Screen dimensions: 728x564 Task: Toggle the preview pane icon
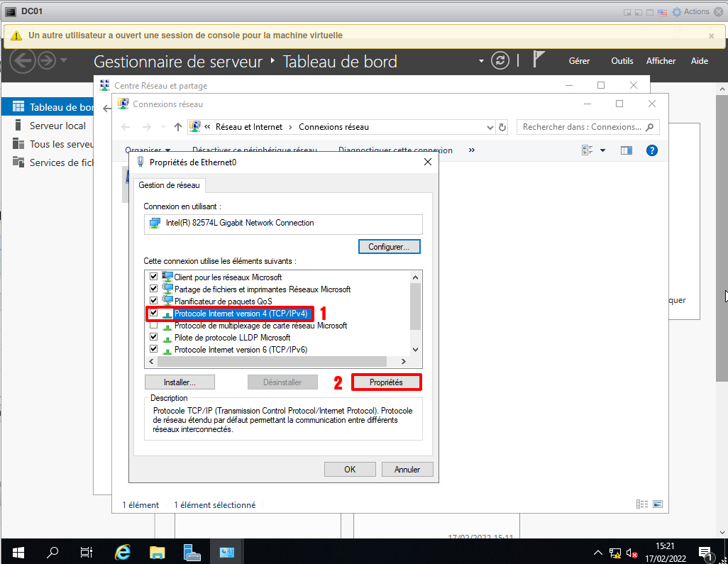tap(626, 150)
